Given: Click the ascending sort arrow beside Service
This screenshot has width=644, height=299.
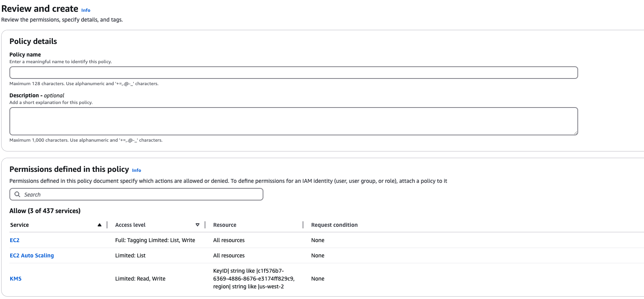Looking at the screenshot, I should click(100, 225).
